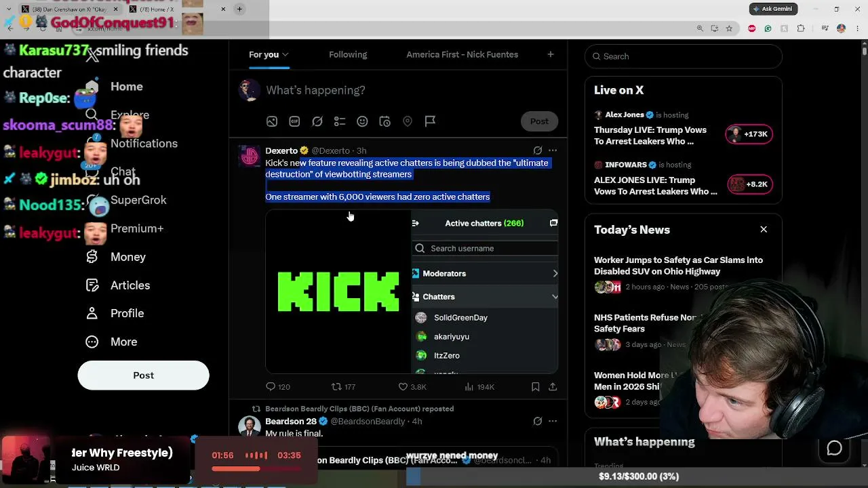Screen dimensions: 868x488
Task: Reply to Dexerto's post with 120 replies
Action: tap(278, 387)
